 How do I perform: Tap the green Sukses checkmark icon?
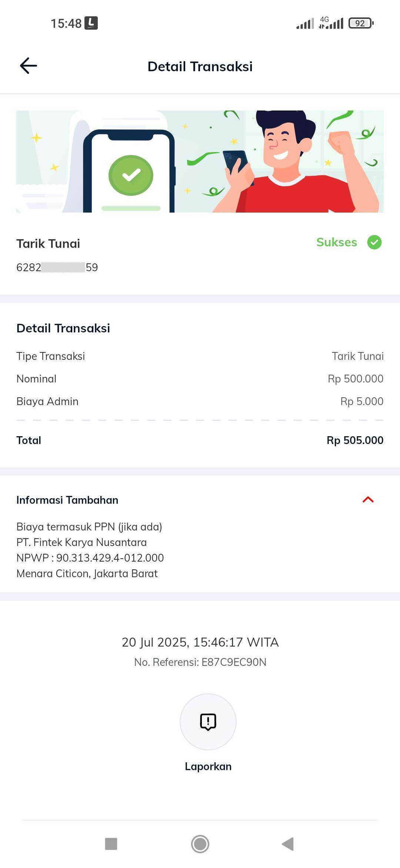(374, 242)
